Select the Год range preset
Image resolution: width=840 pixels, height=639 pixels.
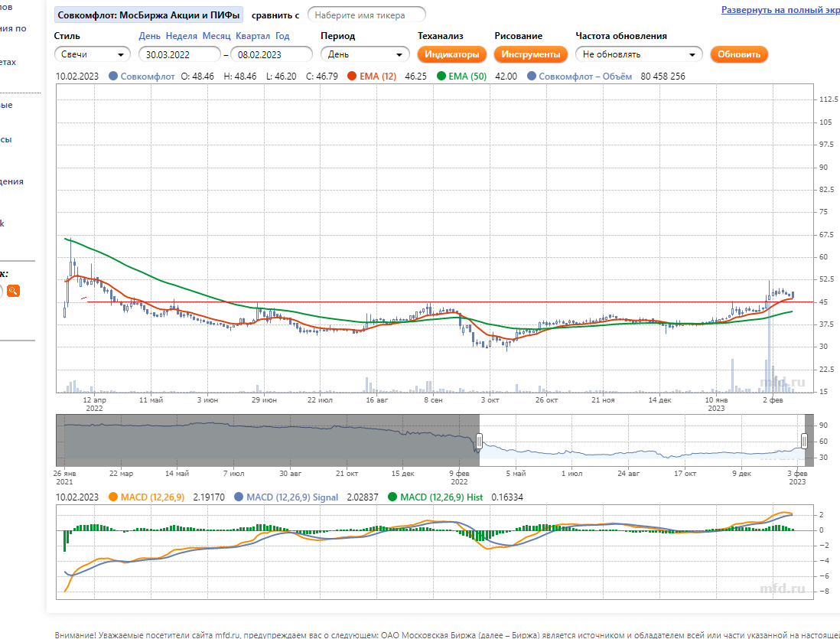click(x=282, y=36)
